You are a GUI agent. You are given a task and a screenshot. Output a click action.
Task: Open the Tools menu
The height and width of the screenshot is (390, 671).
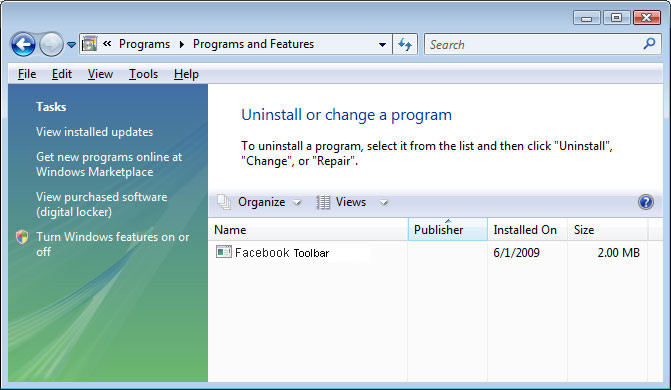[x=143, y=74]
